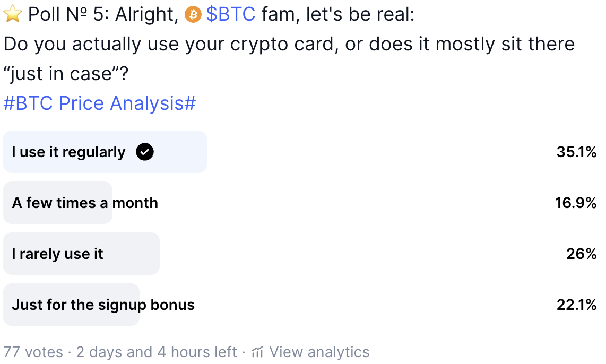Click the 35.1% result percentage
The image size is (606, 364).
(x=576, y=152)
